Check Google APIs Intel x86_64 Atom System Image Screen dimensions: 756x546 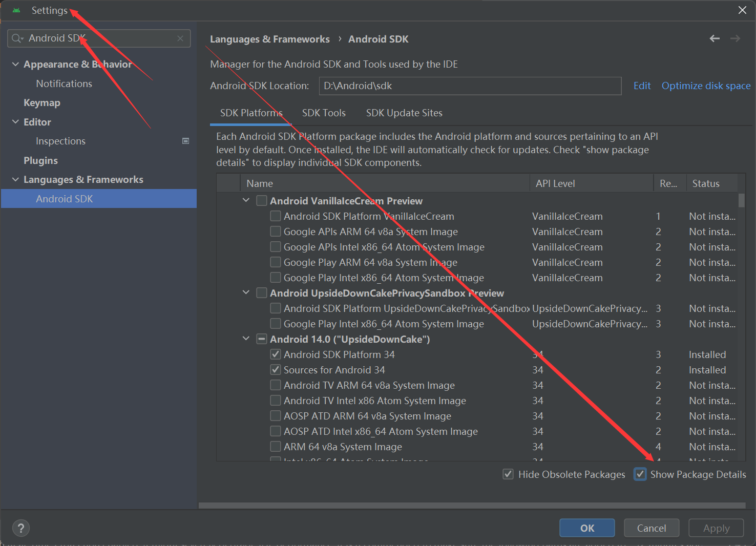[x=276, y=247]
